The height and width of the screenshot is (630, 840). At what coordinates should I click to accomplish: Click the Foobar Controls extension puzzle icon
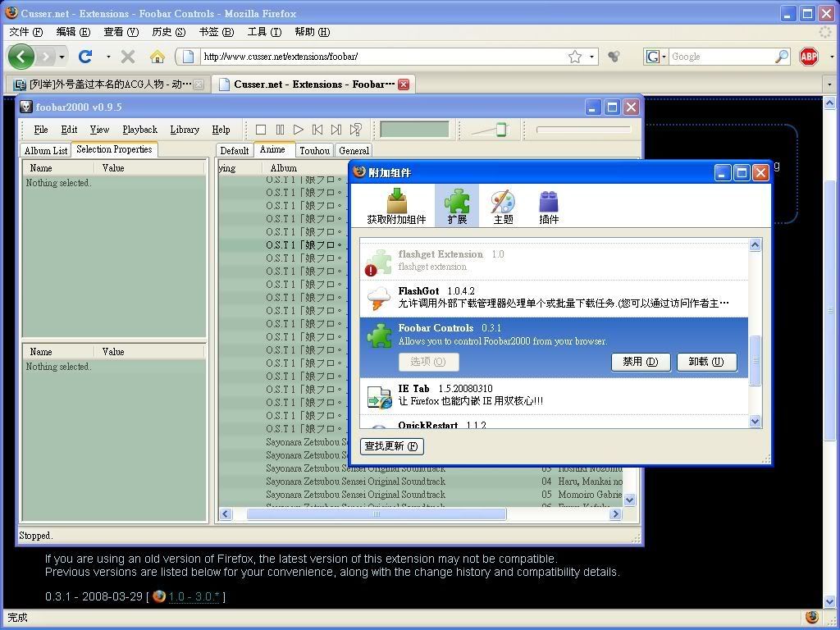pyautogui.click(x=379, y=336)
